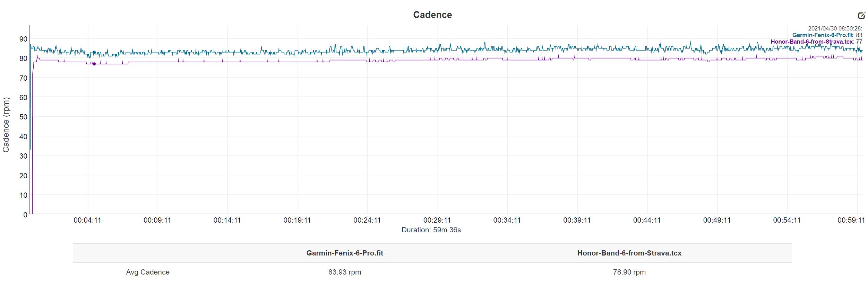Screen dimensions: 868x287
Task: Click the teal Garmin data point marker
Action: point(94,52)
